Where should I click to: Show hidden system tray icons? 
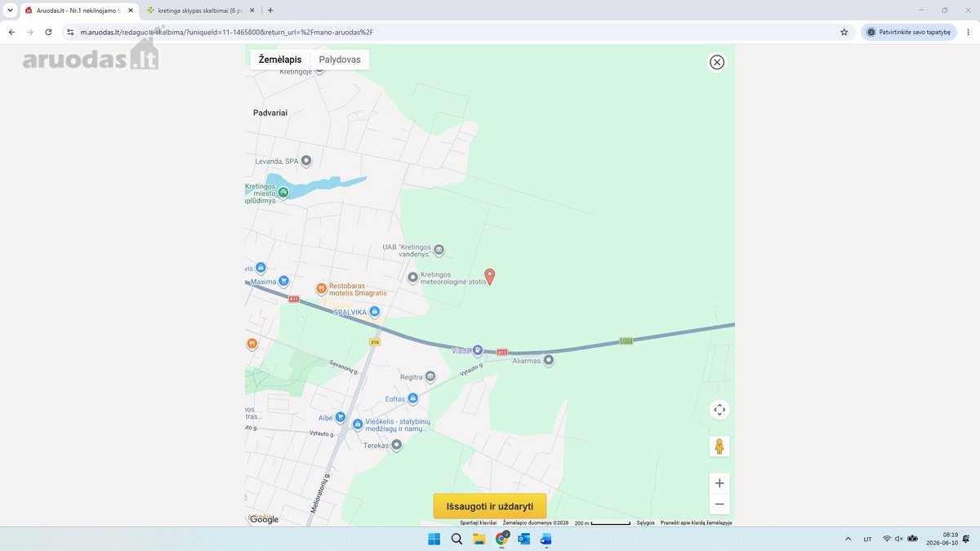pyautogui.click(x=847, y=539)
